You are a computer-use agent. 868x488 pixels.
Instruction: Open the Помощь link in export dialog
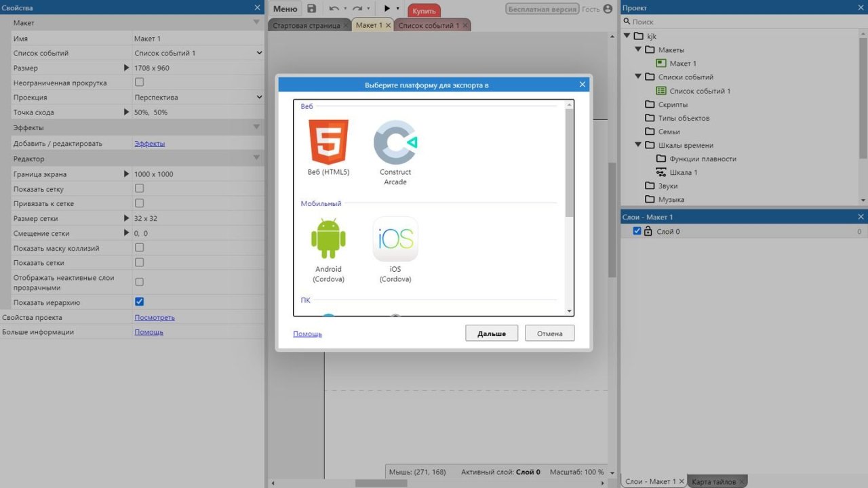[x=307, y=334]
